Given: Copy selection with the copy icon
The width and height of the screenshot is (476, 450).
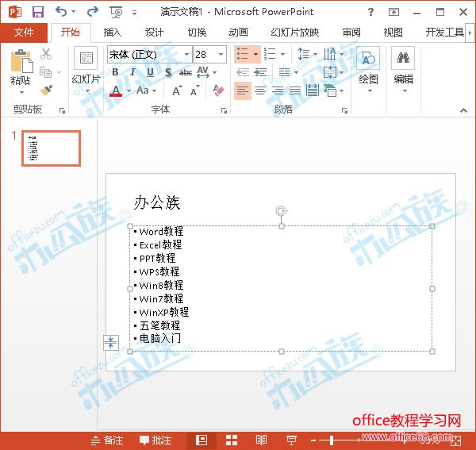Looking at the screenshot, I should [46, 72].
